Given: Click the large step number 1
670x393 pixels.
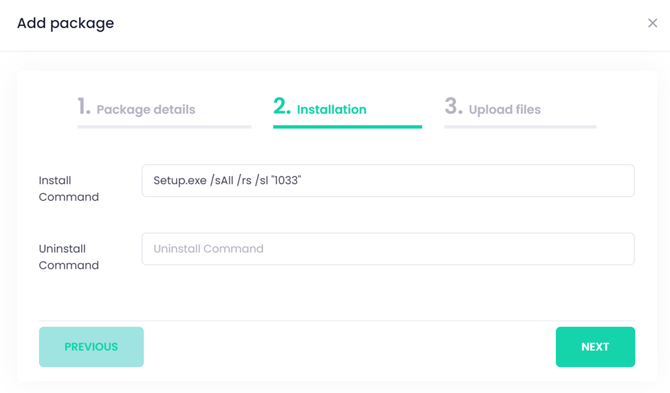Looking at the screenshot, I should pos(84,106).
